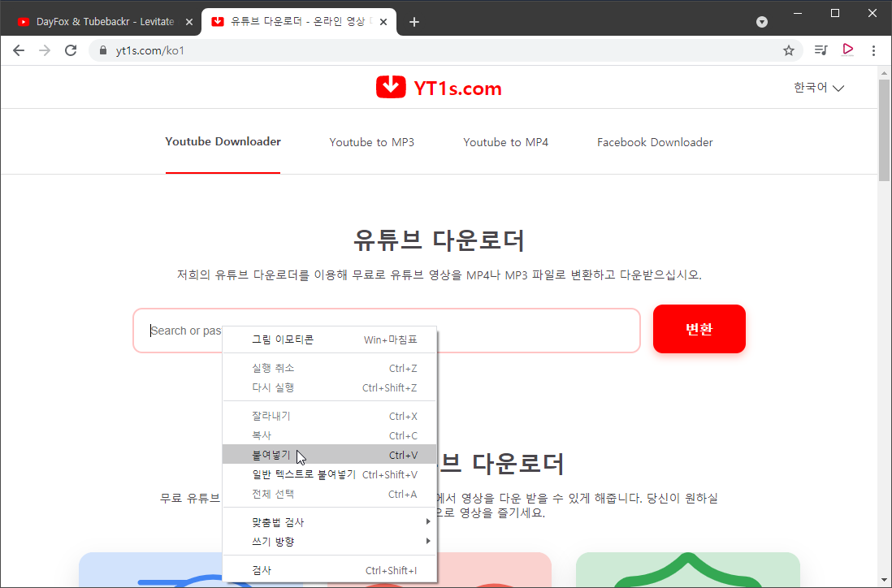Click the YT1s.com logo text

click(457, 89)
